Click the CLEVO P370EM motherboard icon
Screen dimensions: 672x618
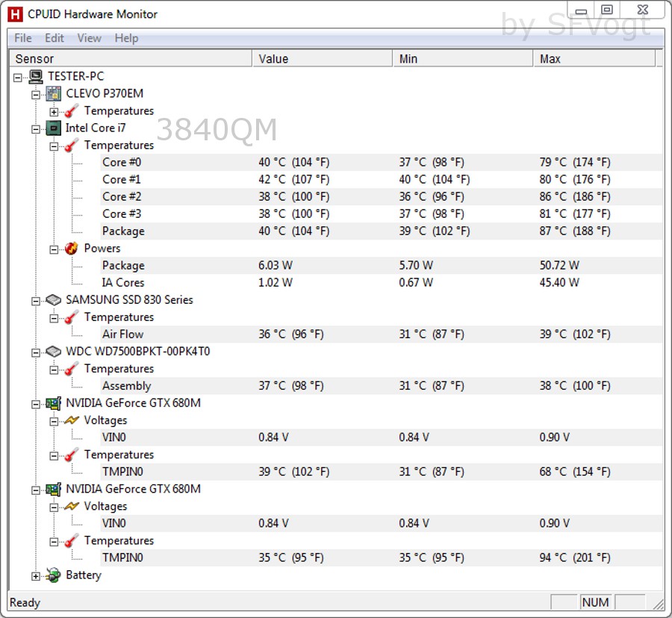[x=54, y=94]
